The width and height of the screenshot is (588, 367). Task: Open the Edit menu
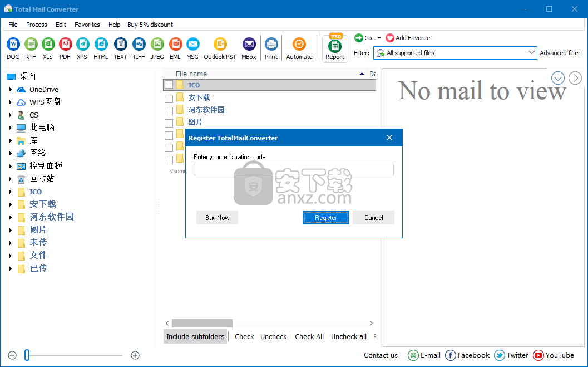point(61,25)
